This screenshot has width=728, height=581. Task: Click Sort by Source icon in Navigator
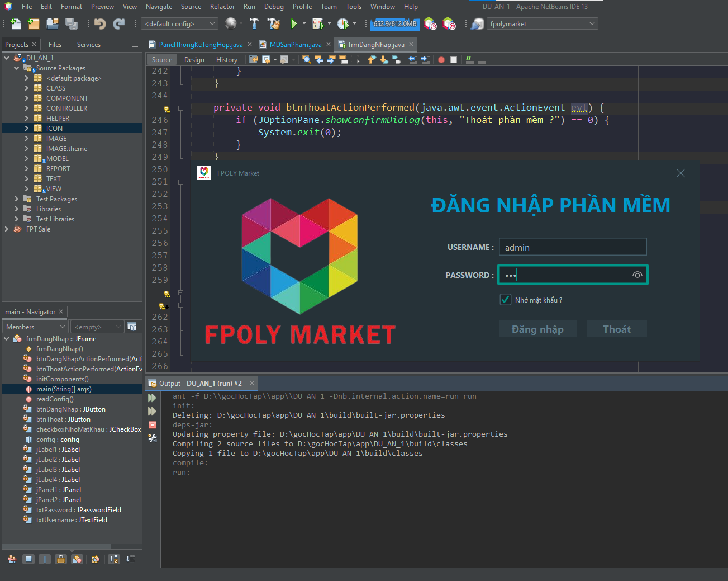pyautogui.click(x=130, y=559)
